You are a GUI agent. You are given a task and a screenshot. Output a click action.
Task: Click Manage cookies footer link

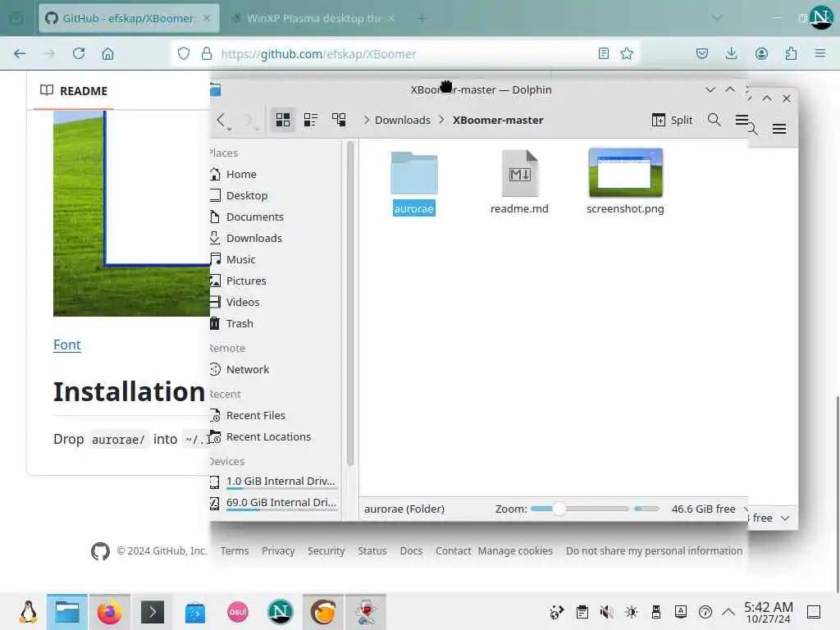pyautogui.click(x=515, y=550)
